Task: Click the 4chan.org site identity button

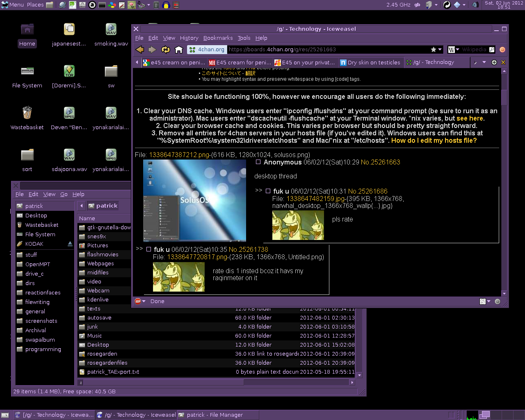Action: [x=207, y=50]
